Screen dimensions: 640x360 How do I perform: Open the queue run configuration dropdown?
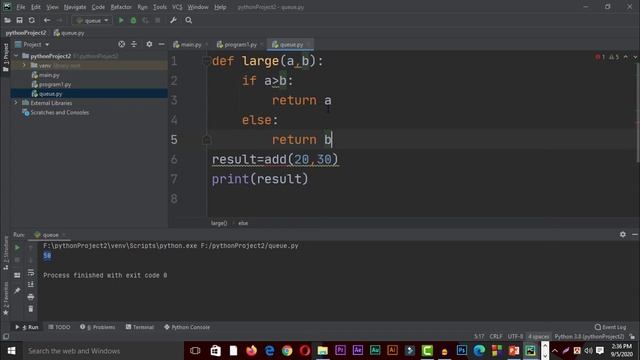coord(92,20)
